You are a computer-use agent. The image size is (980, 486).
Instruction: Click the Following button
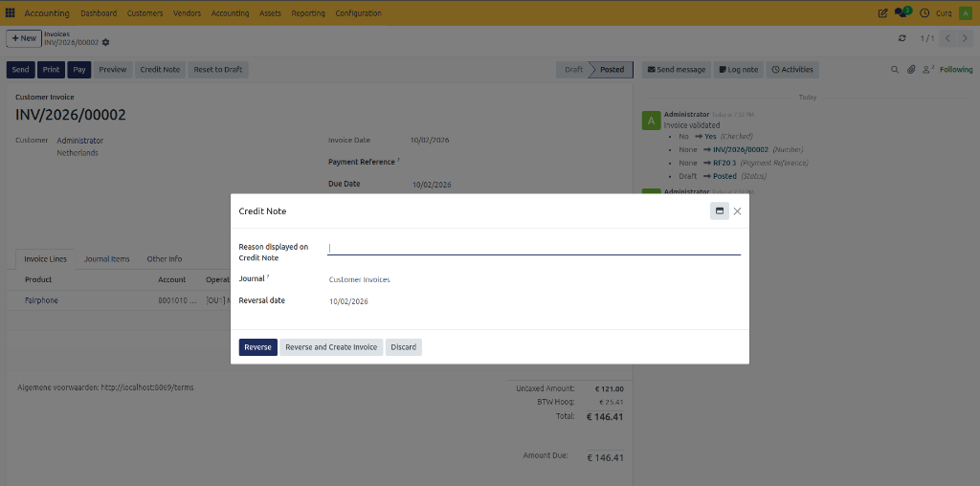(x=956, y=69)
